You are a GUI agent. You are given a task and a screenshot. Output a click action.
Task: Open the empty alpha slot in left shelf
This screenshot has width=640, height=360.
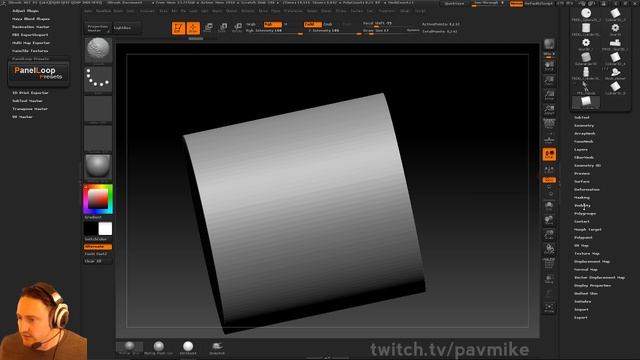[98, 109]
